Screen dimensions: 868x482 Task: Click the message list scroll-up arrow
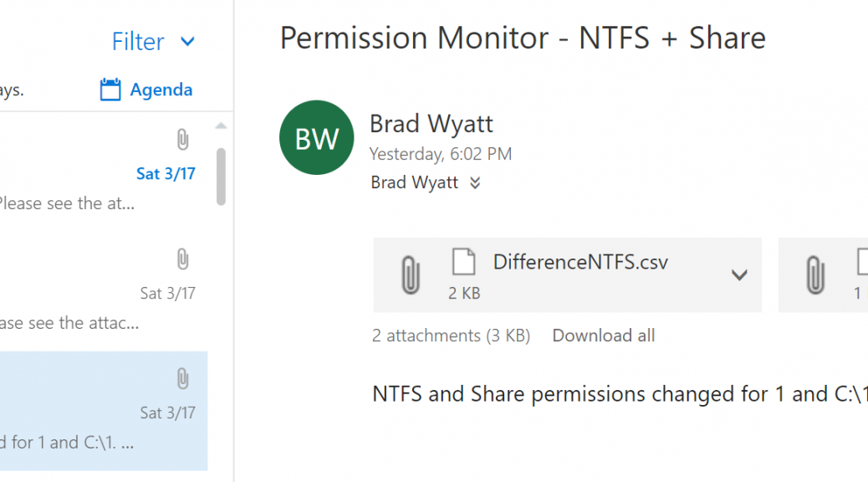[x=221, y=126]
